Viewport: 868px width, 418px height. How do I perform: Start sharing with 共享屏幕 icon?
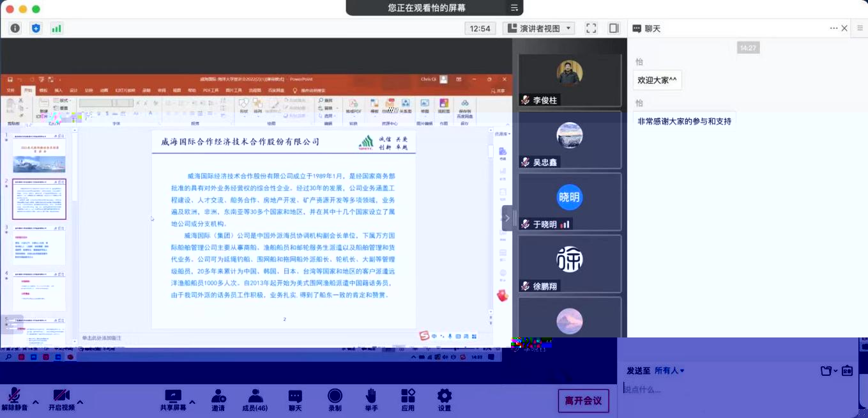(173, 400)
